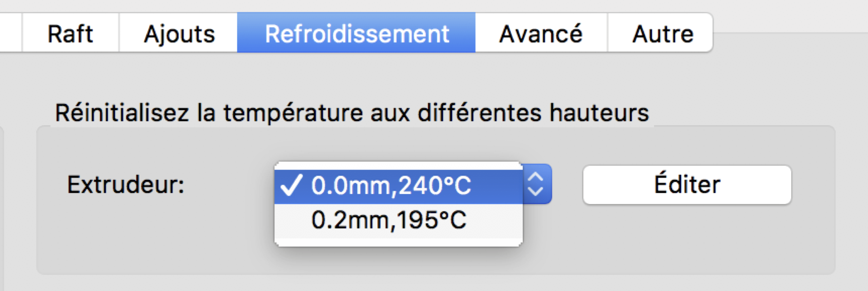
Task: Select the 0.0mm,240°C extruder setpoint
Action: [391, 186]
